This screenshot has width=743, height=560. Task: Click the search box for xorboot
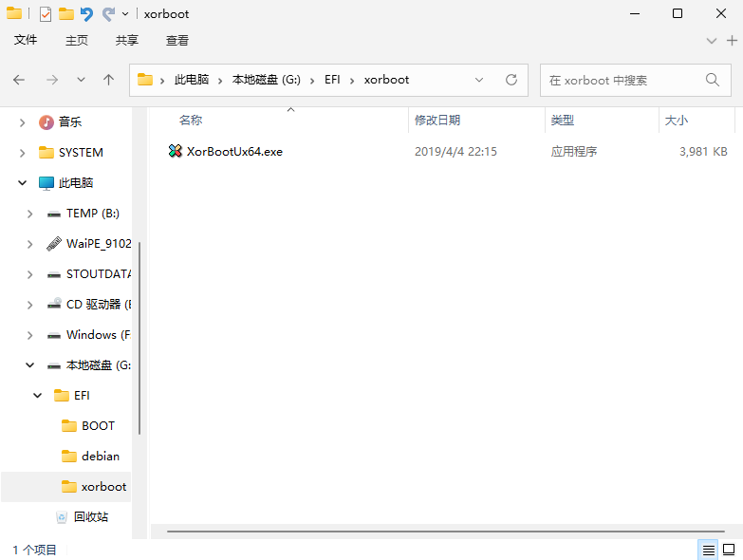point(635,80)
